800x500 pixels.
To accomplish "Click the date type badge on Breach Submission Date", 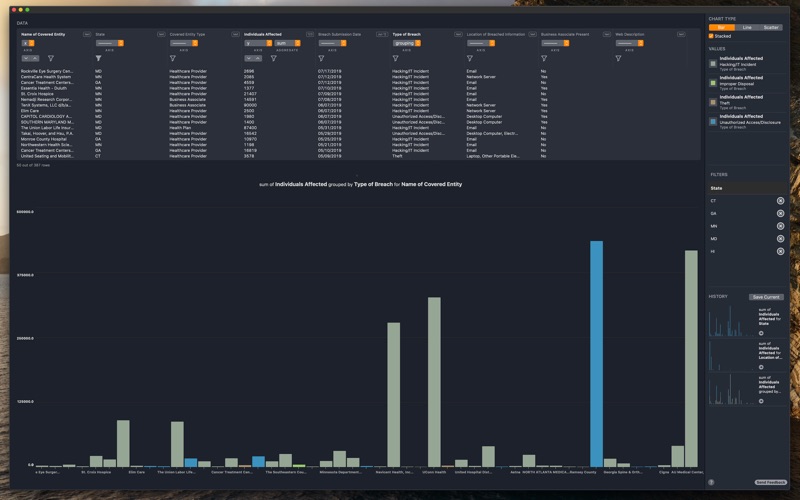I will [382, 34].
